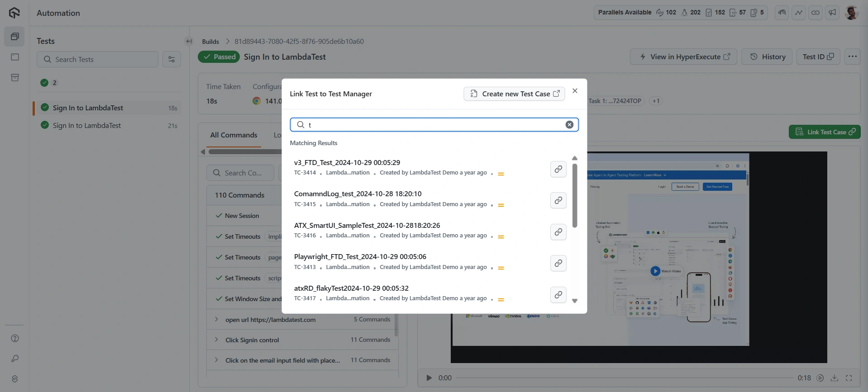Open the tests filter settings icon
Image resolution: width=868 pixels, height=392 pixels.
(x=172, y=59)
